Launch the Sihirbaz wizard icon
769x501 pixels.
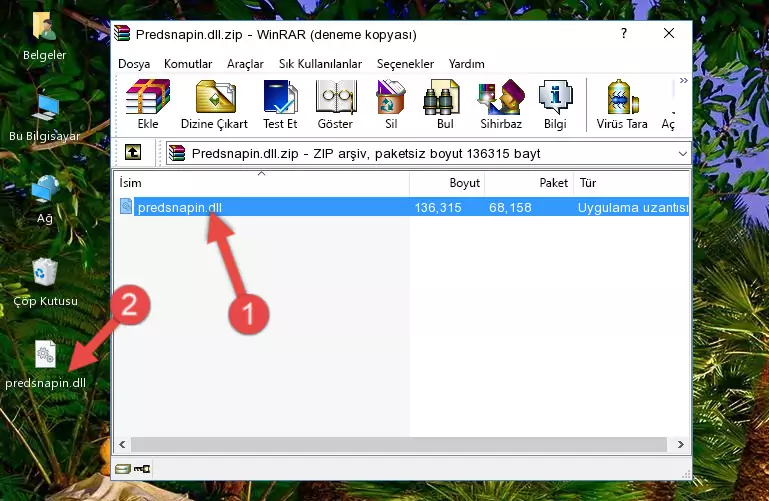[x=501, y=104]
